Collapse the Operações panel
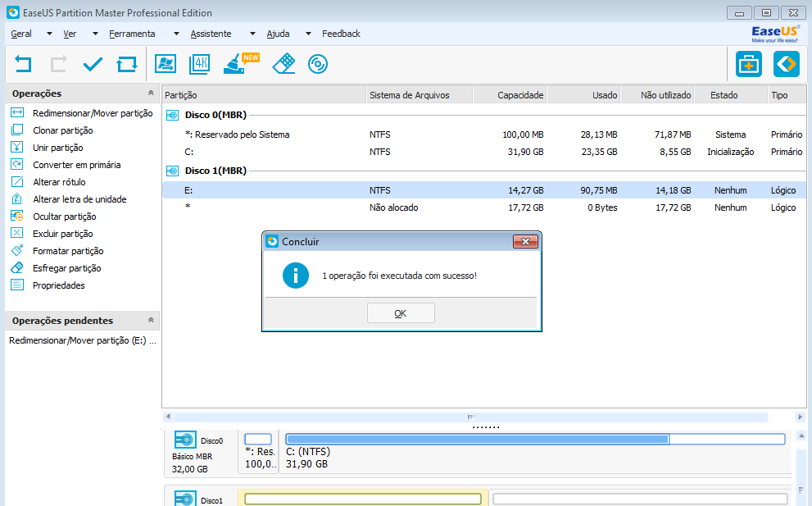Image resolution: width=812 pixels, height=506 pixels. (151, 93)
